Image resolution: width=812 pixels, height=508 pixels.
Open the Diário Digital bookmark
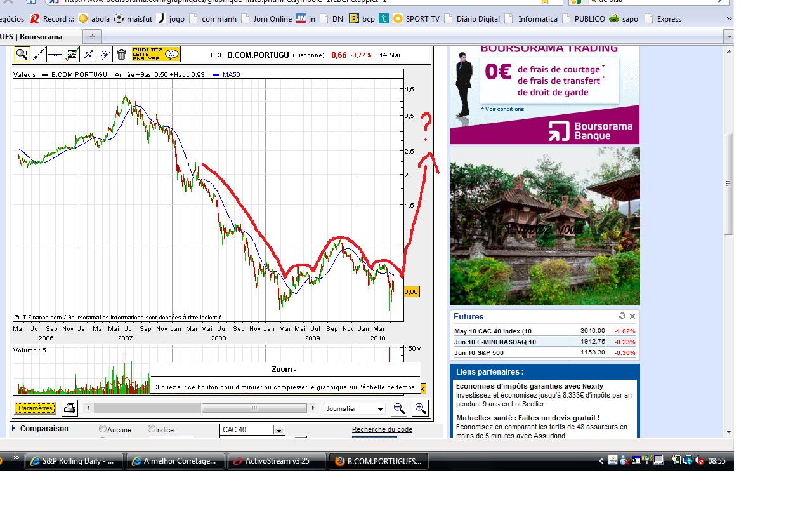pyautogui.click(x=472, y=19)
